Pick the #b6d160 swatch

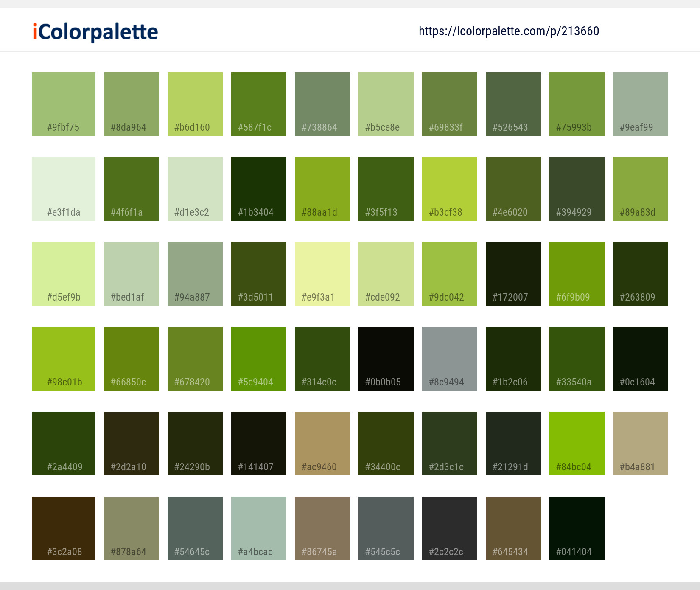195,104
